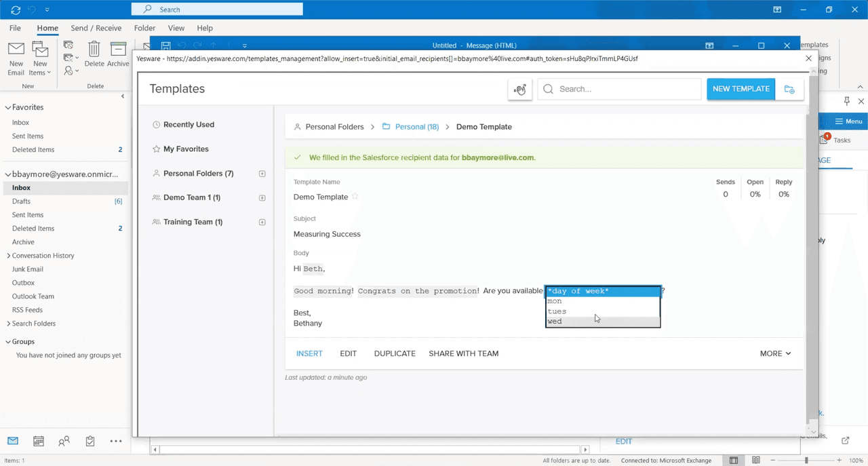Open the Calendar icon in navigation bar
This screenshot has height=466, width=868.
click(38, 441)
